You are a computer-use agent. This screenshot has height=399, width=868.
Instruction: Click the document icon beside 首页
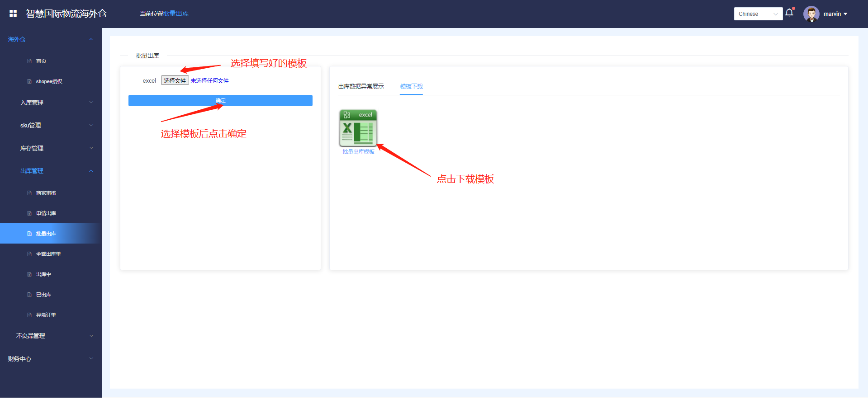coord(29,61)
